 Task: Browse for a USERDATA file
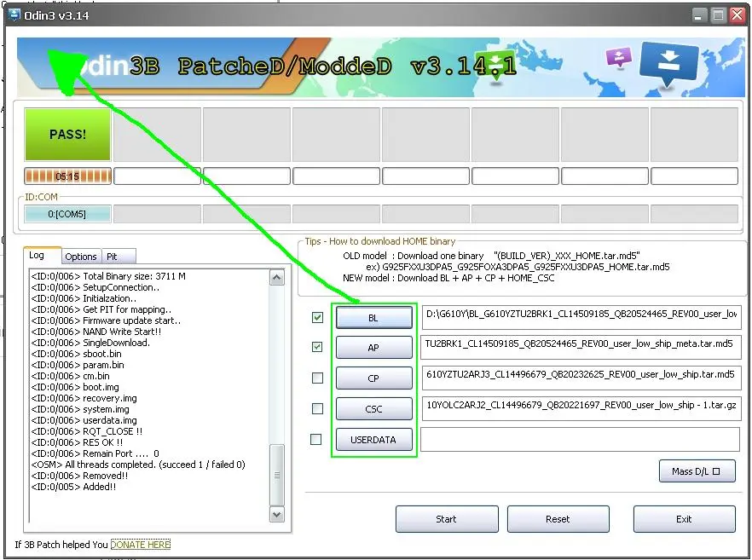373,440
